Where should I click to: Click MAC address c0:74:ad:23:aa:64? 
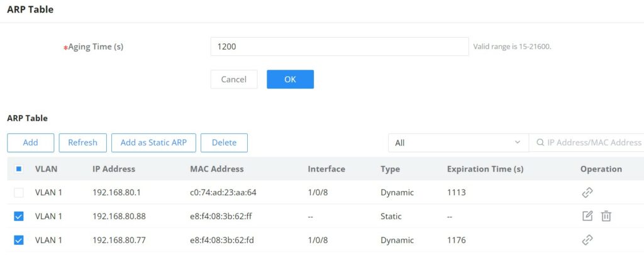click(223, 192)
